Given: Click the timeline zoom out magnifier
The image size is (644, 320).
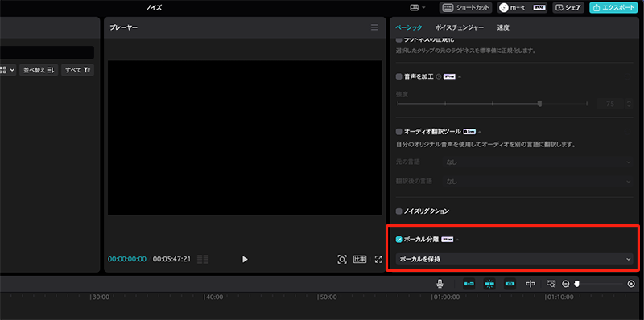Looking at the screenshot, I should coord(566,284).
